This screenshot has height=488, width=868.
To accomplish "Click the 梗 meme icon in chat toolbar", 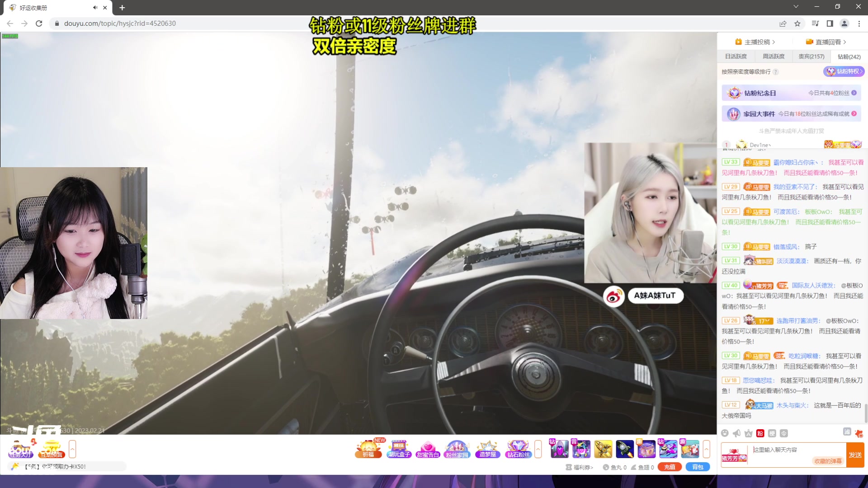I will tap(772, 433).
